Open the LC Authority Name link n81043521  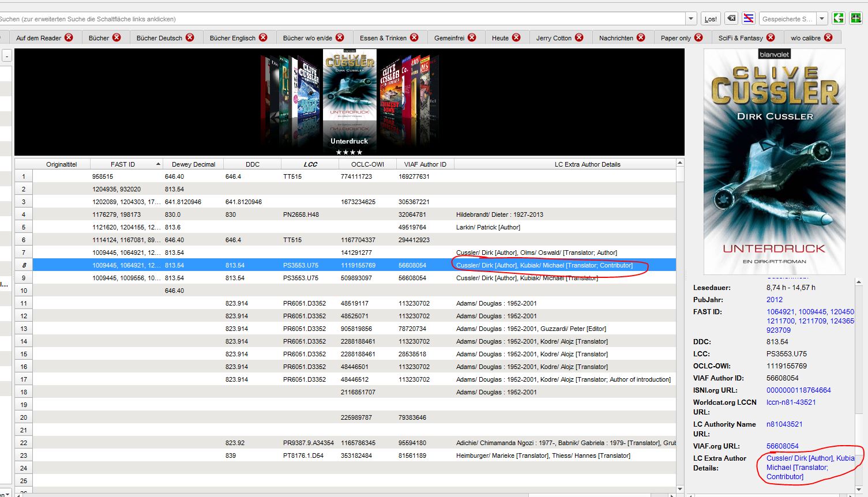[784, 424]
